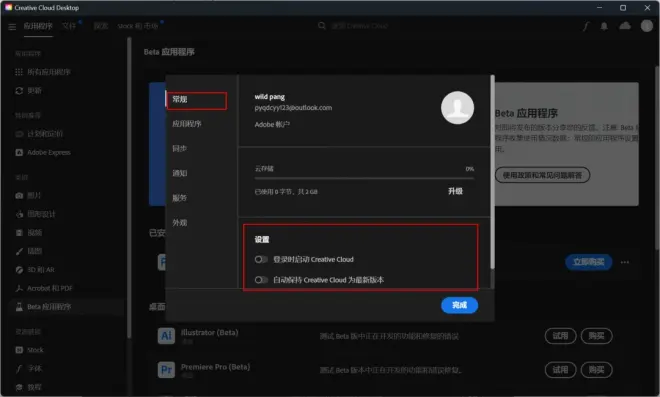Viewport: 660px width, 397px height.
Task: Switch to 文件 tab in top navigation
Action: pos(69,26)
